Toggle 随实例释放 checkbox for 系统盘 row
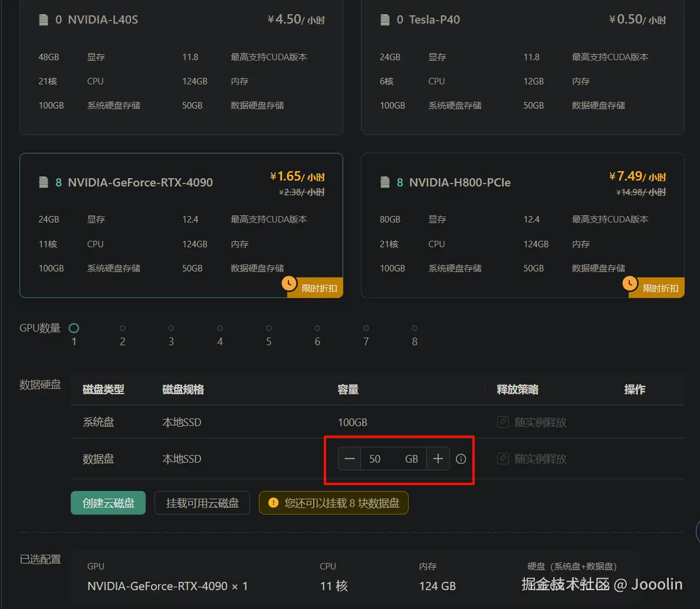 pyautogui.click(x=503, y=422)
